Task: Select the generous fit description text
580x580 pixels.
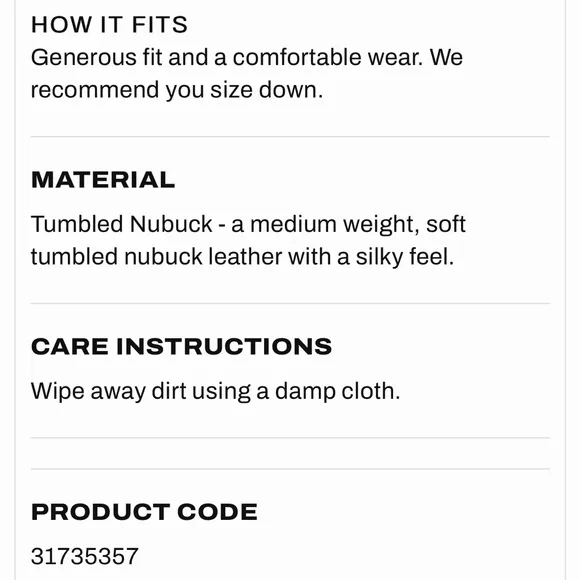Action: [247, 73]
